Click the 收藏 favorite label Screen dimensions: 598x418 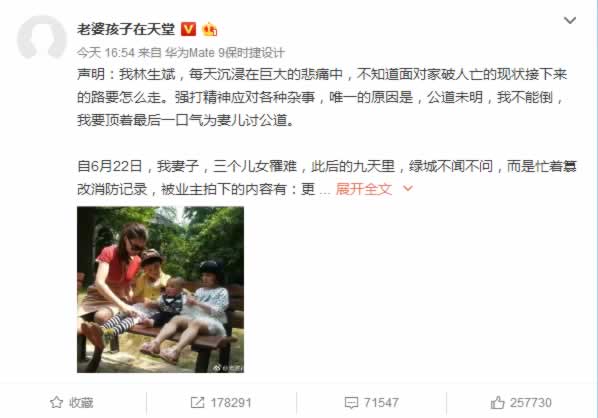81,403
